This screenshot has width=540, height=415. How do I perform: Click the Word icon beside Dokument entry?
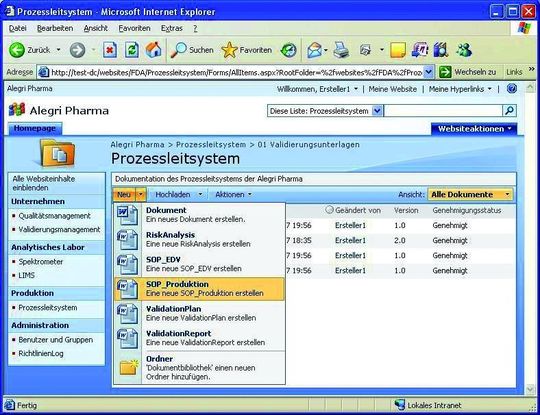pos(127,215)
